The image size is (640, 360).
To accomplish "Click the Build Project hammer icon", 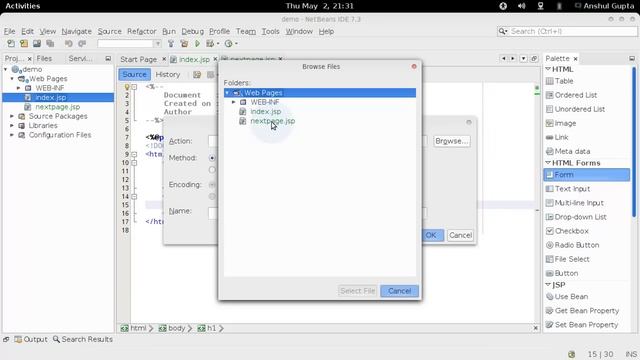I will (x=171, y=43).
